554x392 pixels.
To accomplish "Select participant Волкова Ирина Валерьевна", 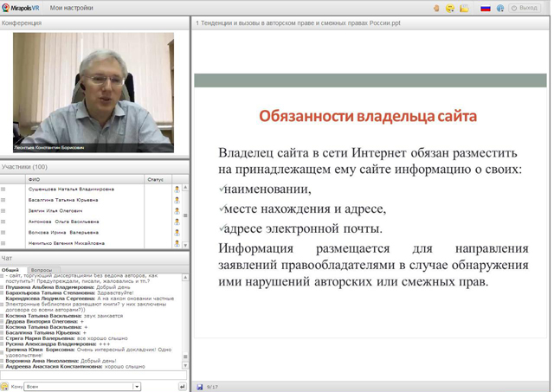I will (x=63, y=233).
